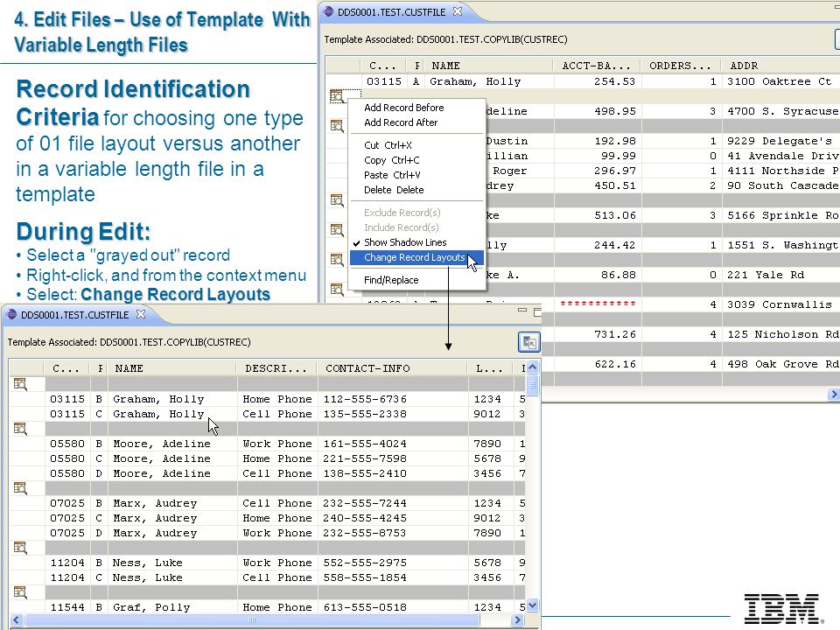The width and height of the screenshot is (840, 630).
Task: Select Work Phone cell in the 232-555-8753 row
Action: point(277,533)
